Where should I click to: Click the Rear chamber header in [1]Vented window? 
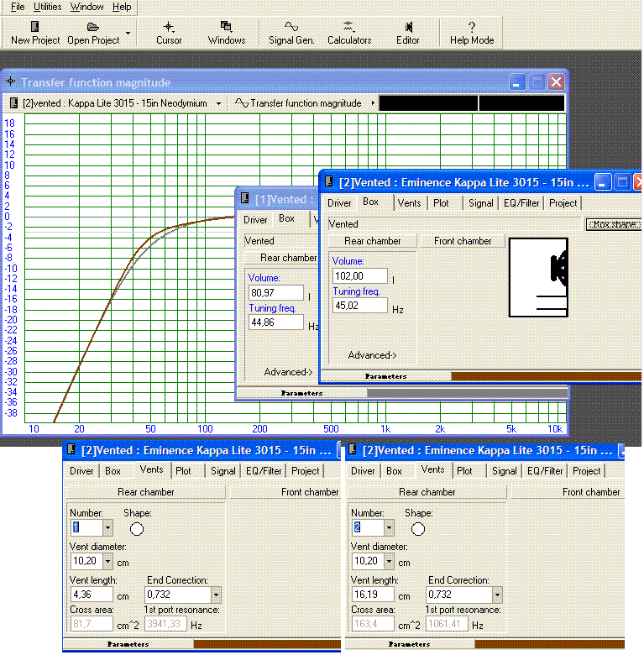pos(281,257)
